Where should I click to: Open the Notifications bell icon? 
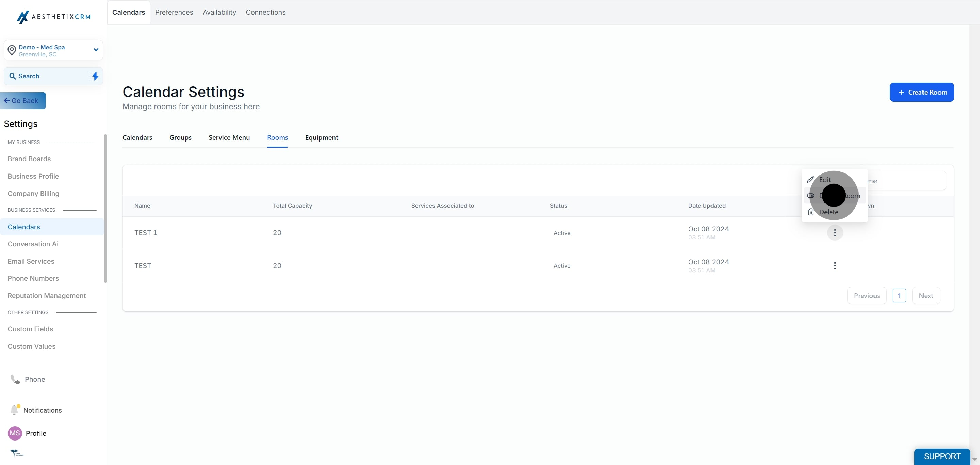point(14,410)
